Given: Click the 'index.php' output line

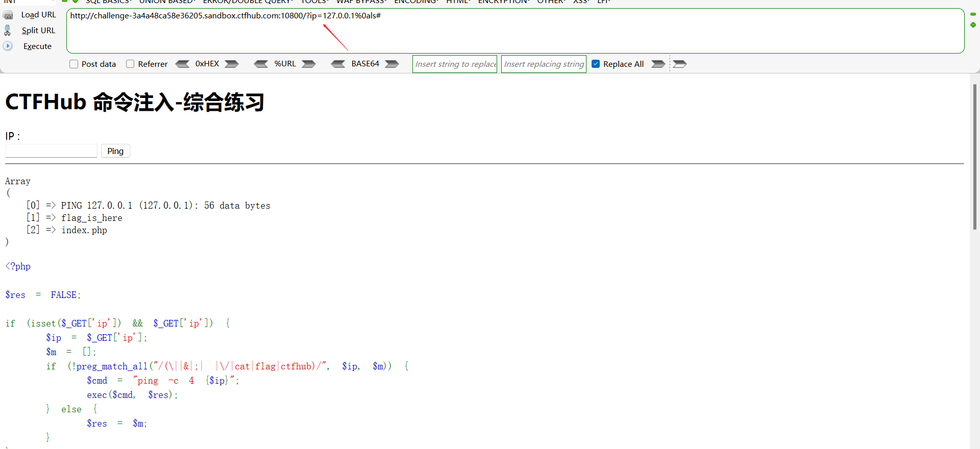Looking at the screenshot, I should [84, 230].
